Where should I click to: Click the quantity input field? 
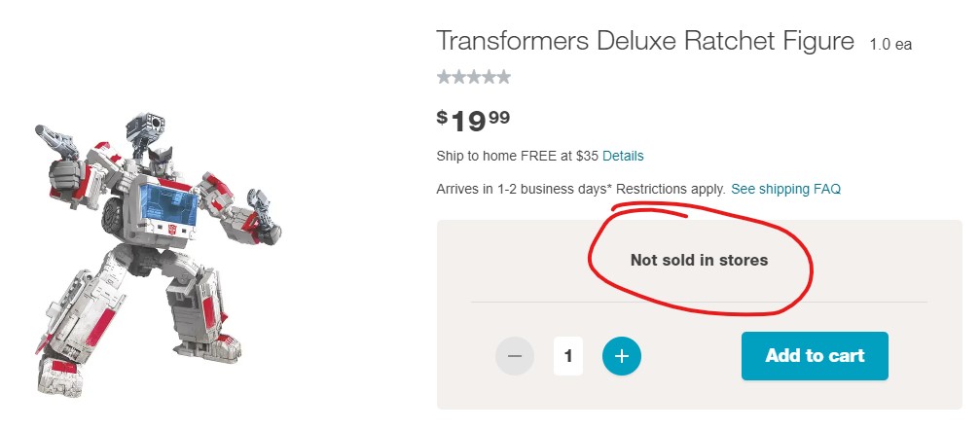click(568, 356)
